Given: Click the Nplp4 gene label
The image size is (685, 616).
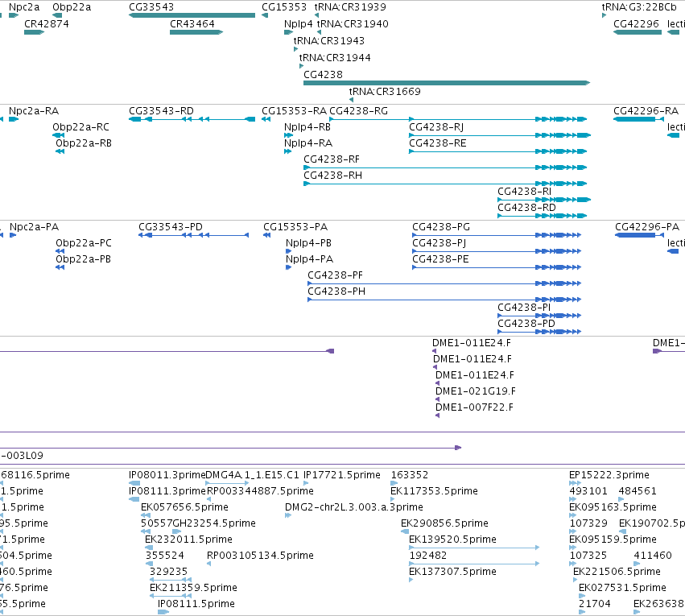Looking at the screenshot, I should [x=299, y=23].
